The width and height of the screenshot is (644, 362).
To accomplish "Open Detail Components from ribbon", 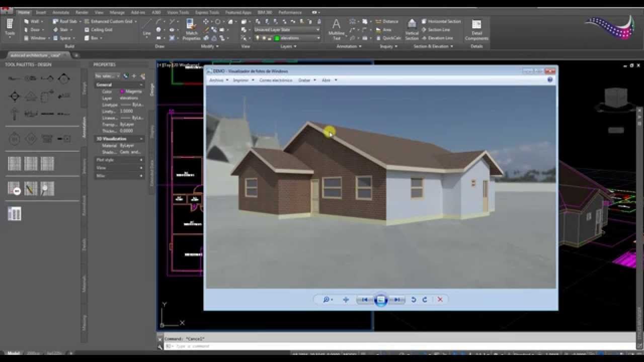I will click(476, 29).
